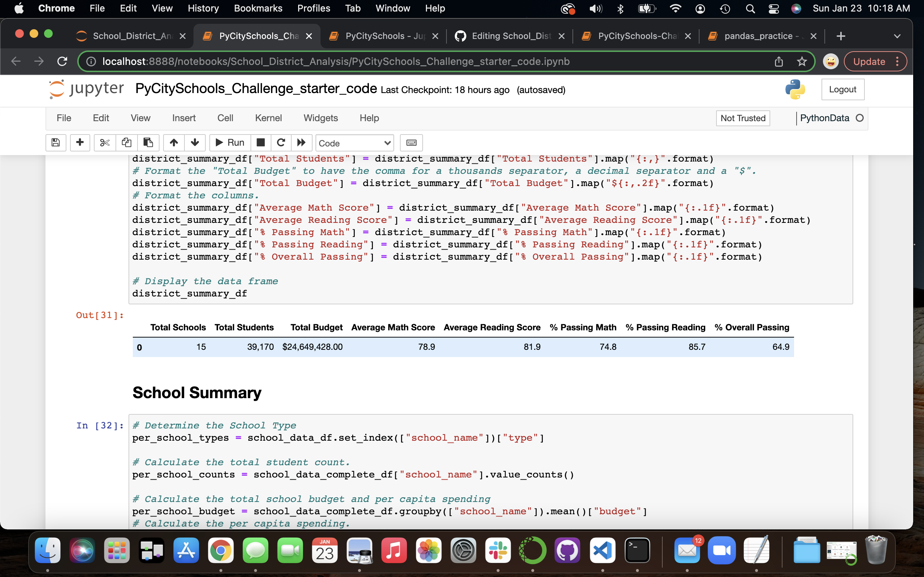
Task: Open the command palette keyboard icon
Action: [411, 143]
